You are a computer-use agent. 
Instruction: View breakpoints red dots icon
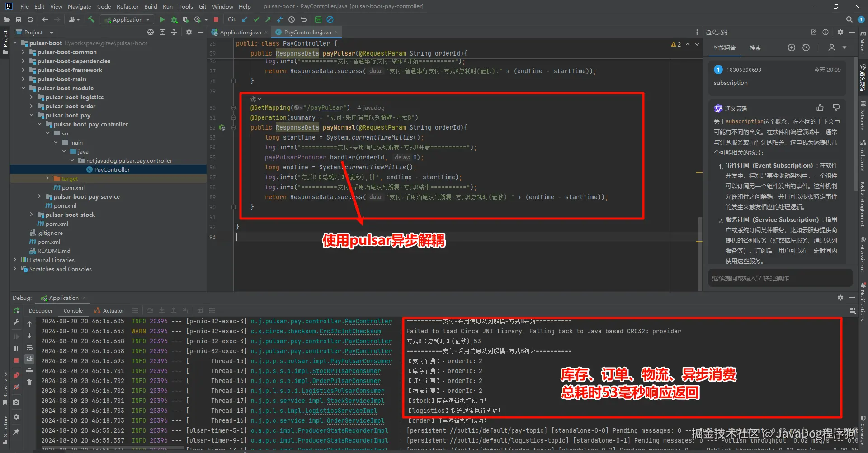16,375
